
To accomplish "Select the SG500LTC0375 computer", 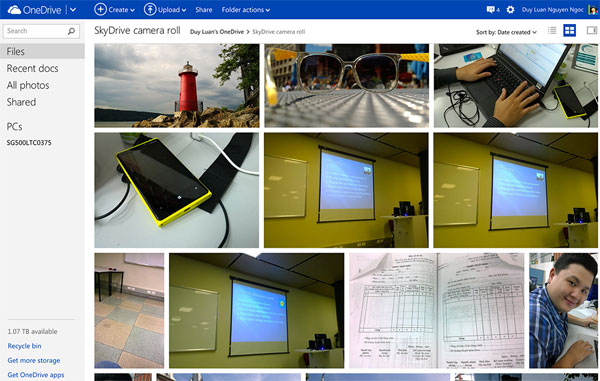I will click(29, 143).
